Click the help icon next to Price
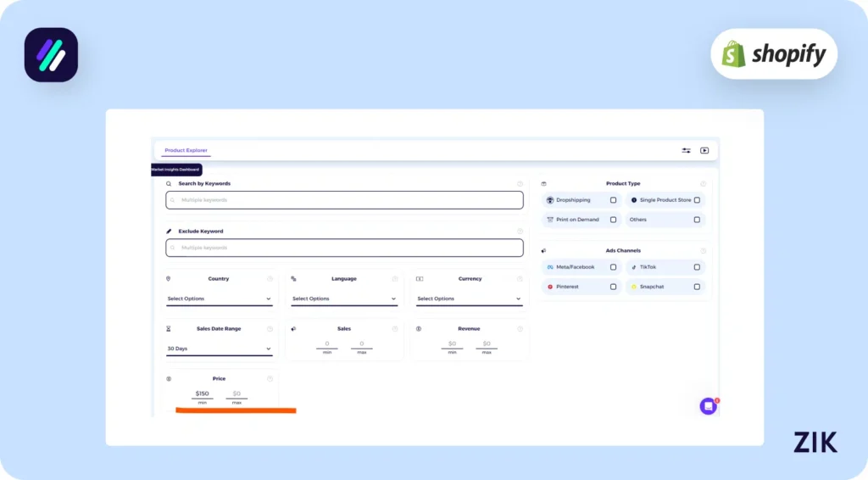Viewport: 868px width, 480px height. pos(270,379)
